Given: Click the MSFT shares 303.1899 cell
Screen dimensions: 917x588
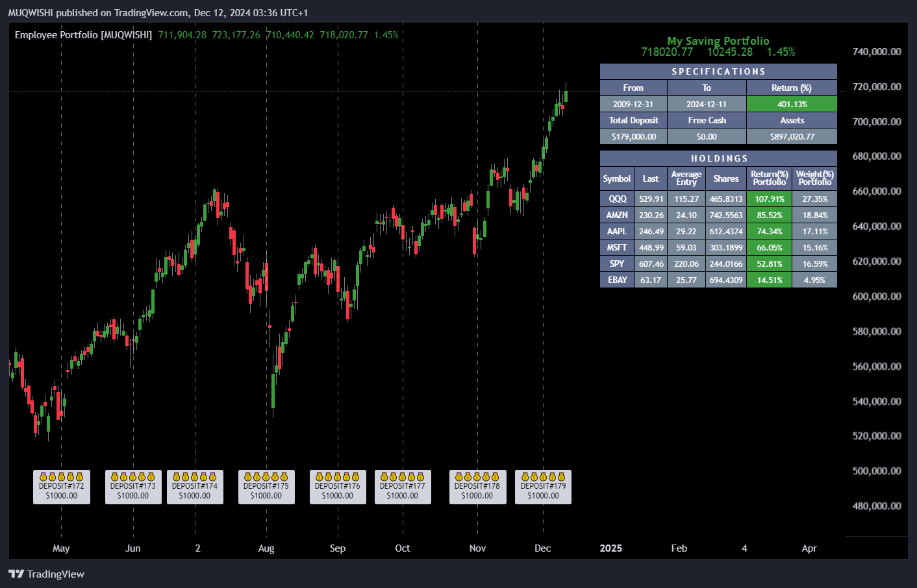Looking at the screenshot, I should pos(726,247).
